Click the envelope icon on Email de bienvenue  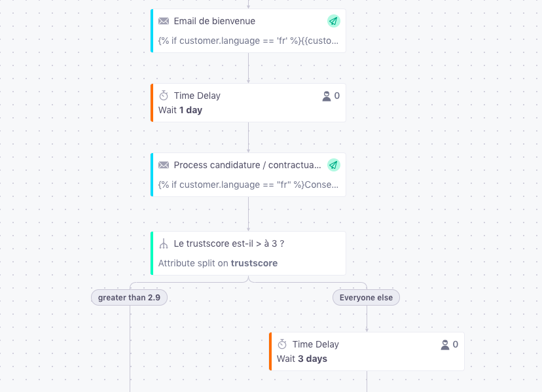tap(164, 21)
